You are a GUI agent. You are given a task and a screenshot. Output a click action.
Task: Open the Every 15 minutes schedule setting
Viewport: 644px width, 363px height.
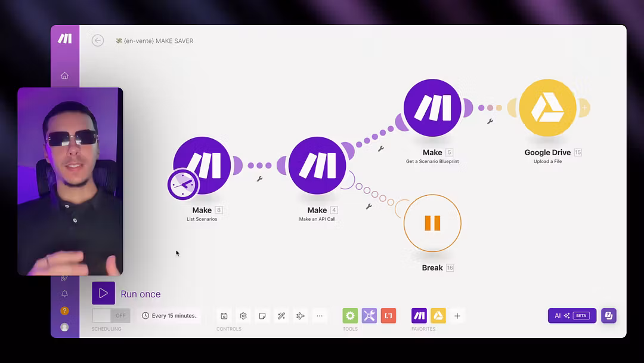(x=169, y=316)
